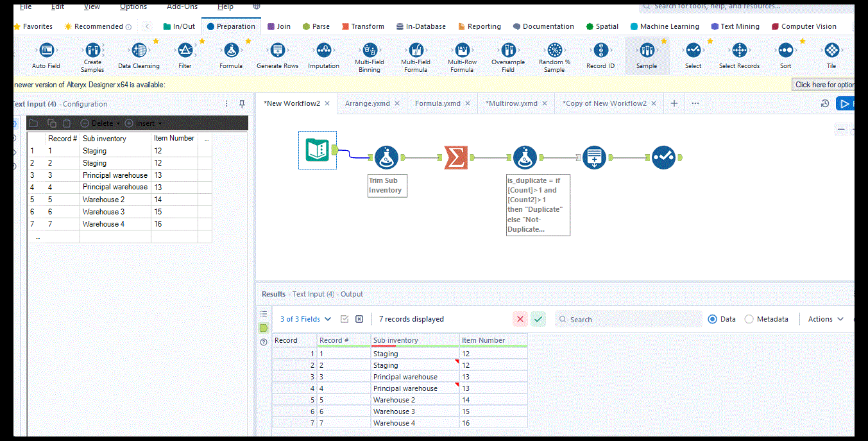868x441 pixels.
Task: Switch to the Transform ribbon tab
Action: click(x=362, y=26)
